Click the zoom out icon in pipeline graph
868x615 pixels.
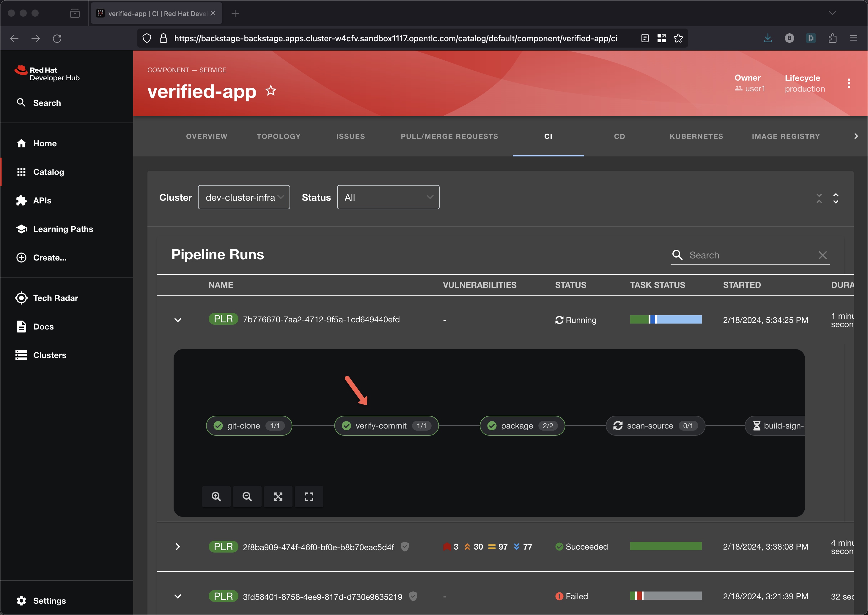[247, 496]
